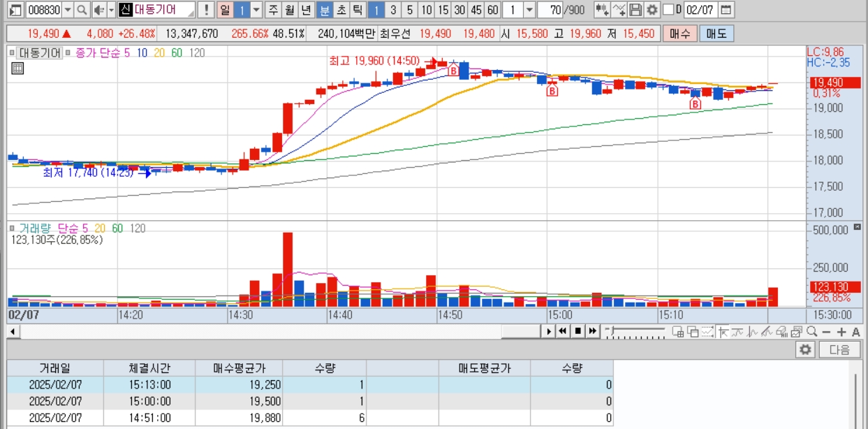868x429 pixels.
Task: Select the trade row at 15:13:00
Action: pyautogui.click(x=310, y=384)
